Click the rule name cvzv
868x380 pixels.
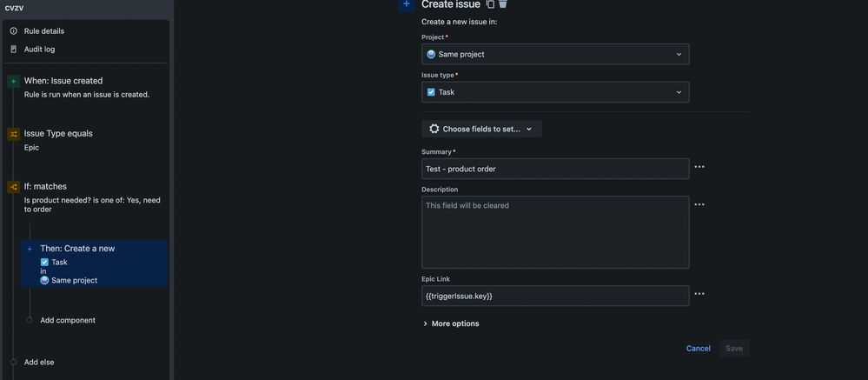tap(14, 9)
